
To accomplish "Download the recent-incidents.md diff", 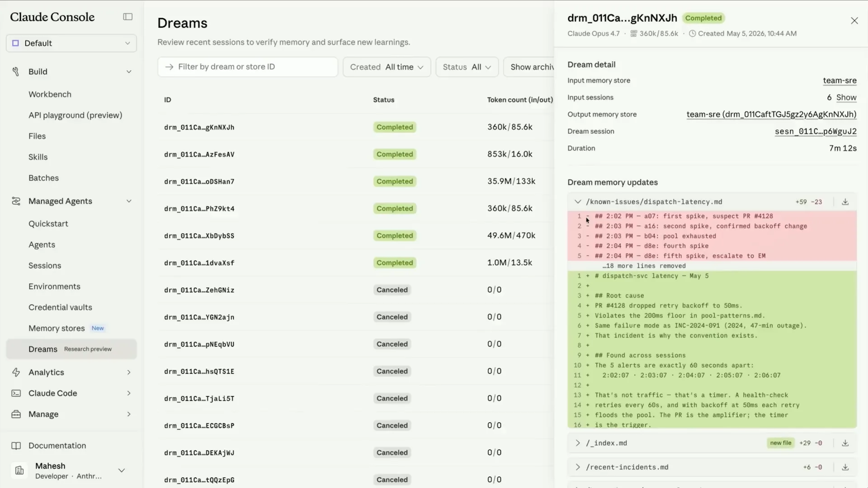I will click(x=845, y=467).
